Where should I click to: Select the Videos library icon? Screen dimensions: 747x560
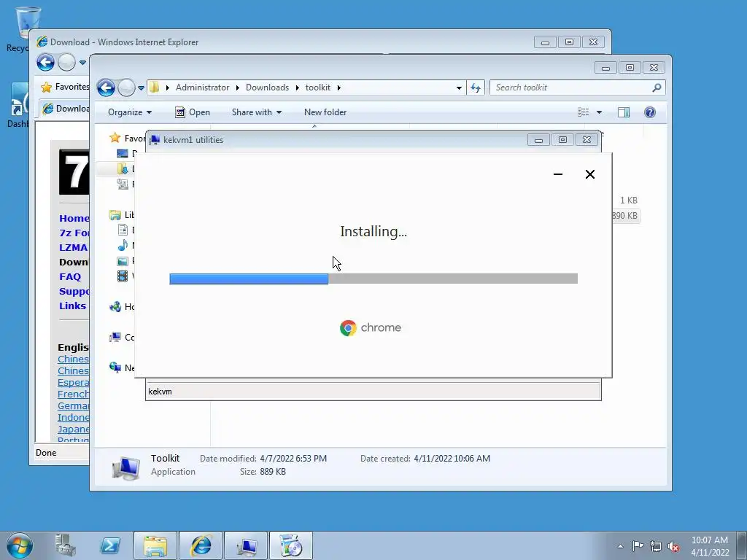pyautogui.click(x=123, y=276)
